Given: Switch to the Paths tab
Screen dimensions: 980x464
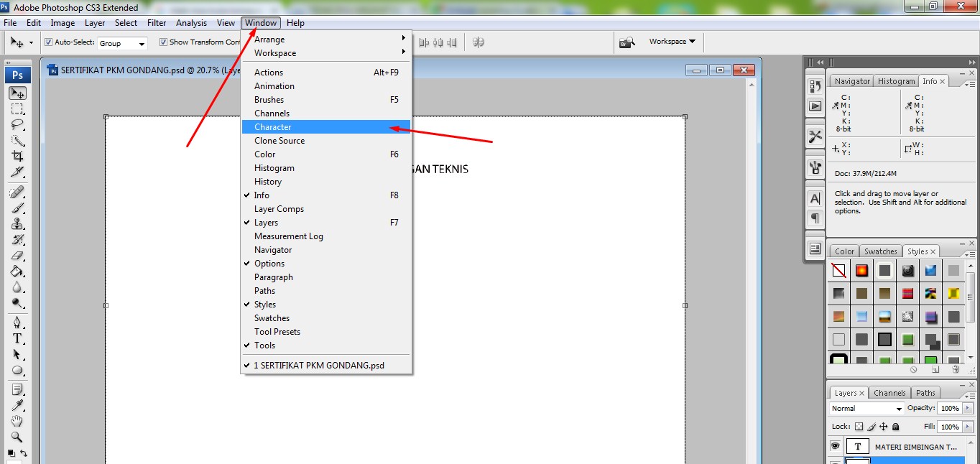Looking at the screenshot, I should point(925,393).
